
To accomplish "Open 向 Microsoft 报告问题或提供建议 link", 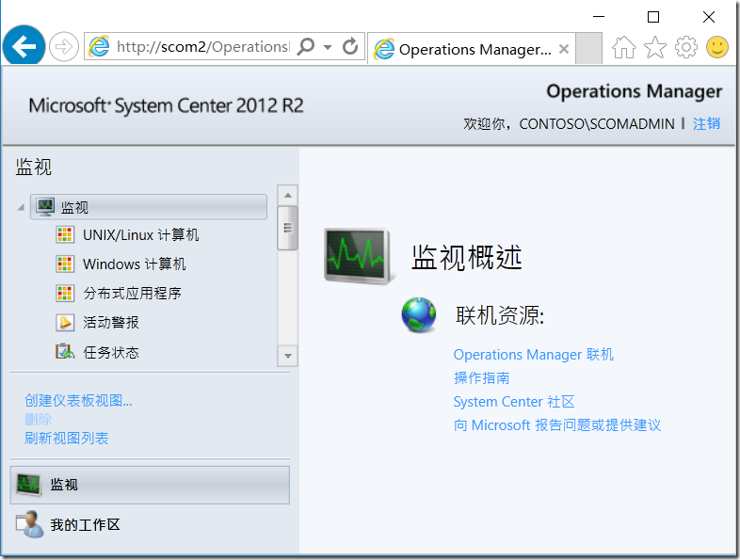I will 557,425.
